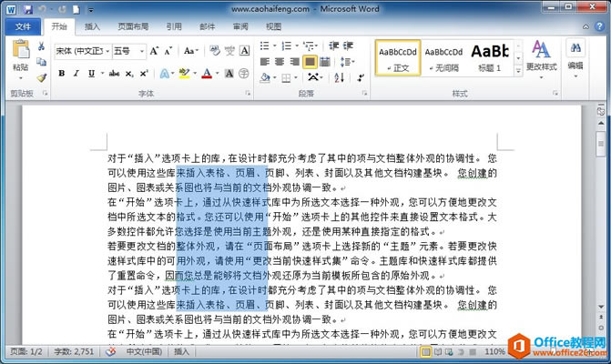Click the Superscript x² icon
611x364 pixels.
[x=144, y=74]
